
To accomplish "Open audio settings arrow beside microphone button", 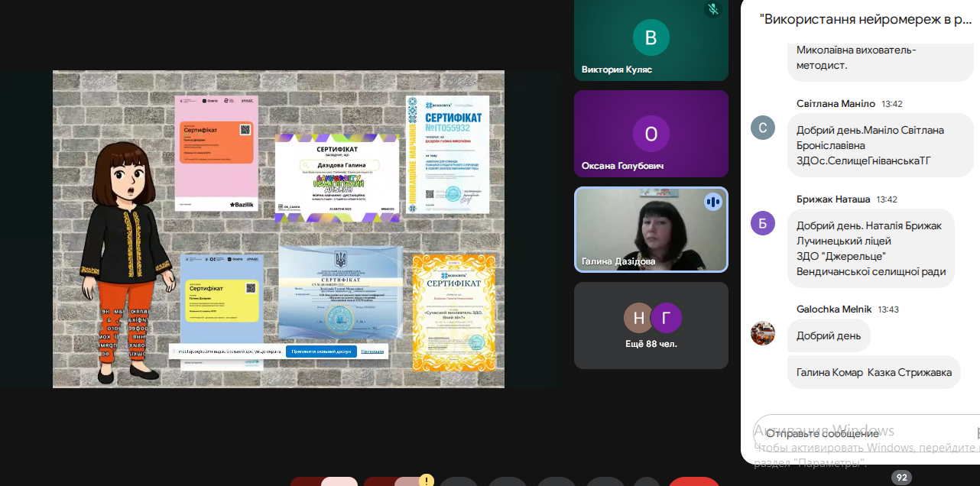I will point(306,482).
